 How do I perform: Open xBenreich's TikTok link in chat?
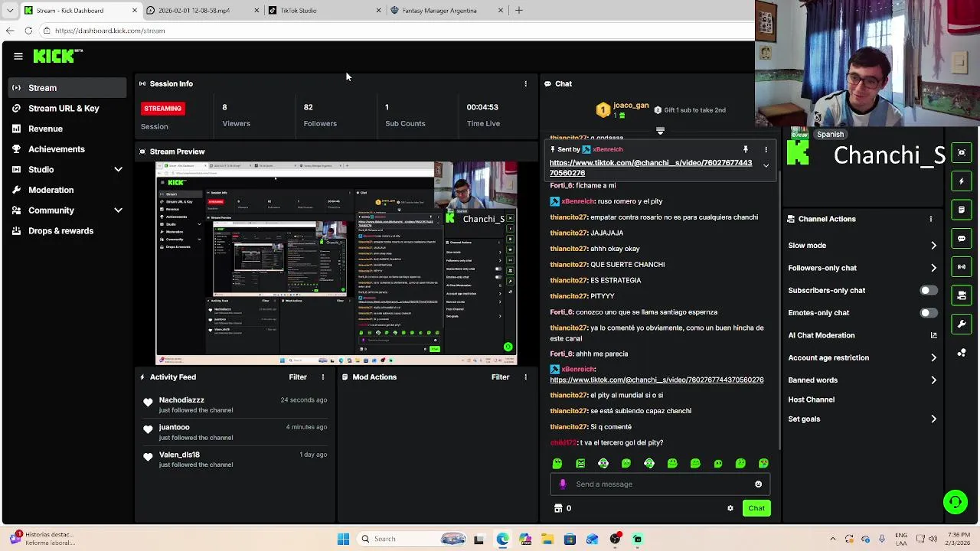[657, 380]
